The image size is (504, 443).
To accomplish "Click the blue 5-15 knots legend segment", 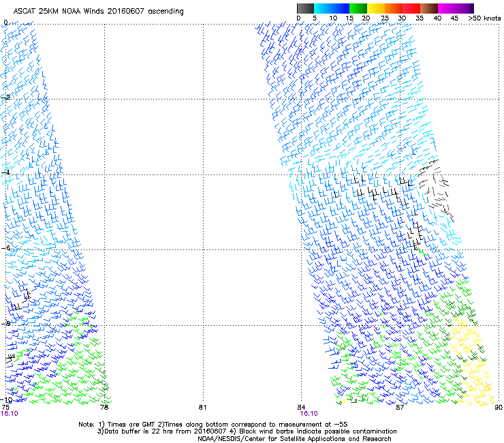I will tap(332, 8).
